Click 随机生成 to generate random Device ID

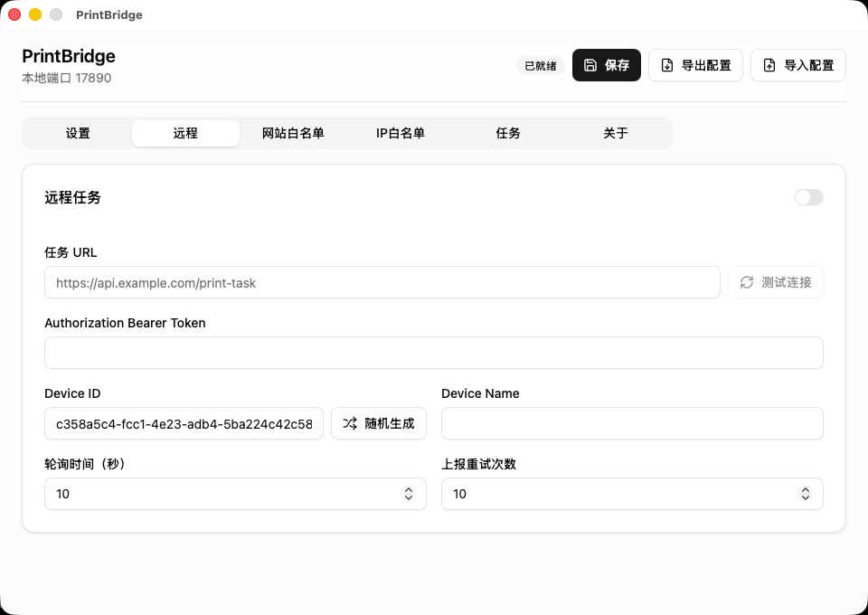pyautogui.click(x=379, y=423)
